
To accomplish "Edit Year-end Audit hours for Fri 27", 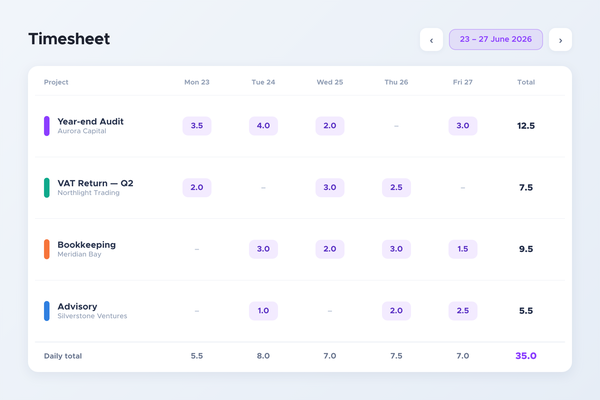I will (463, 126).
